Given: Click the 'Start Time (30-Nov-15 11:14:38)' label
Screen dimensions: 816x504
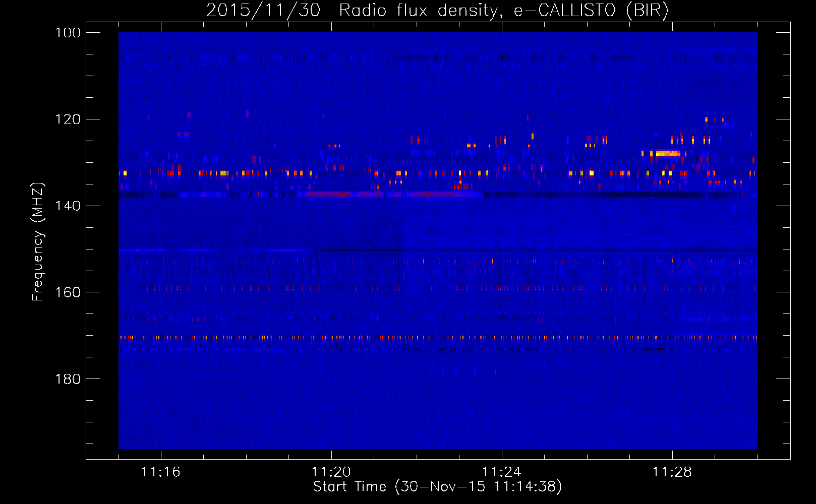Looking at the screenshot, I should click(x=437, y=487).
